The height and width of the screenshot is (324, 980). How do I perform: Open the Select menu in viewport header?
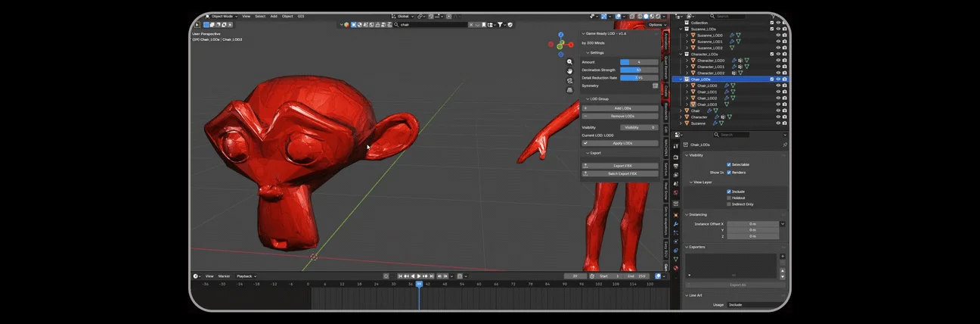[x=260, y=16]
